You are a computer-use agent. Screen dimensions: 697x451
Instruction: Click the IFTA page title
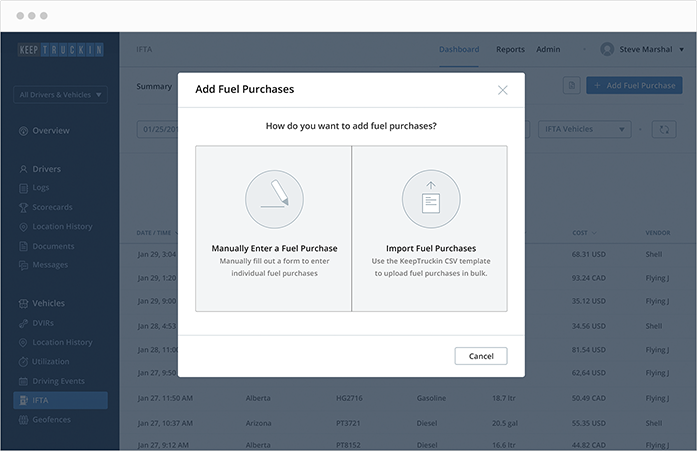(144, 49)
